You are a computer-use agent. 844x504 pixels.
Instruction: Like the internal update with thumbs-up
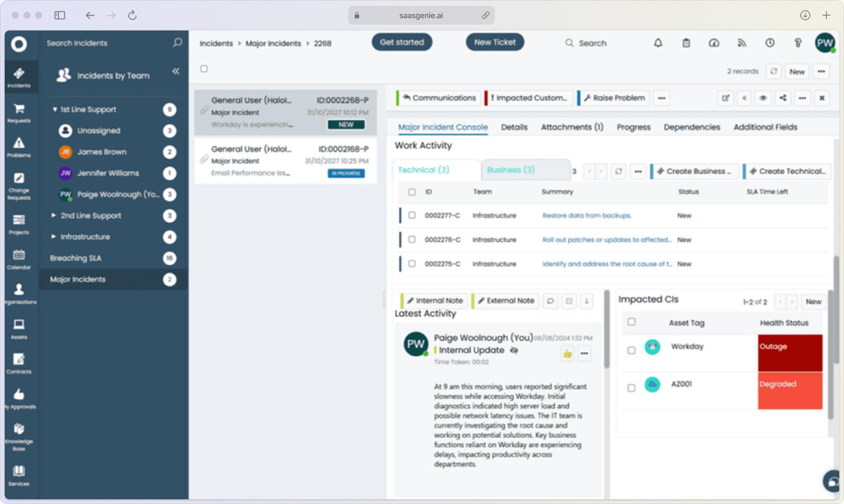(567, 353)
